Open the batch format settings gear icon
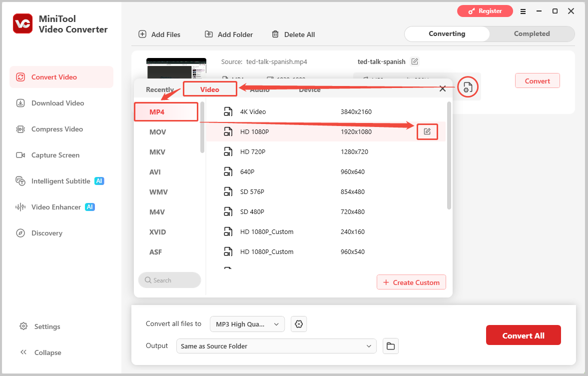The height and width of the screenshot is (376, 588). point(299,324)
